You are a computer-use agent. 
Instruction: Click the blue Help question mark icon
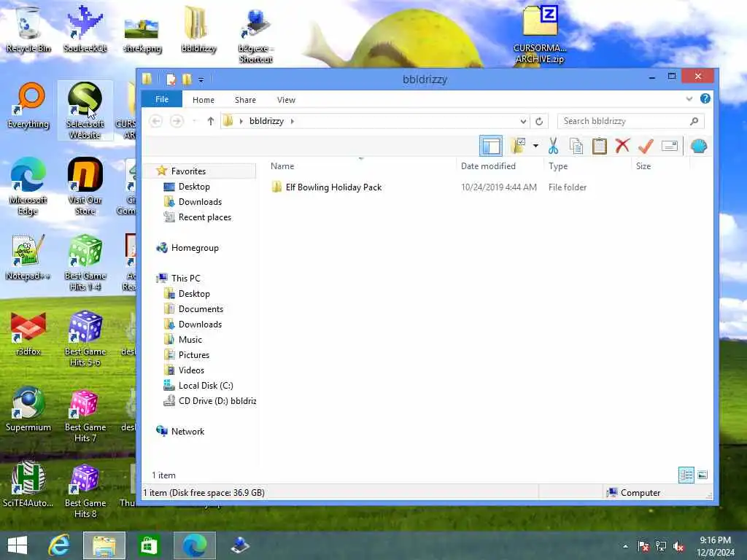tap(705, 98)
